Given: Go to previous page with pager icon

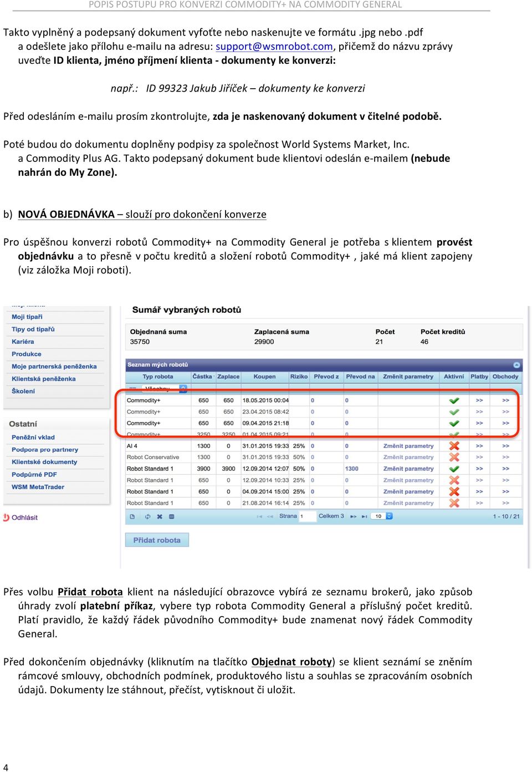Looking at the screenshot, I should pyautogui.click(x=270, y=516).
